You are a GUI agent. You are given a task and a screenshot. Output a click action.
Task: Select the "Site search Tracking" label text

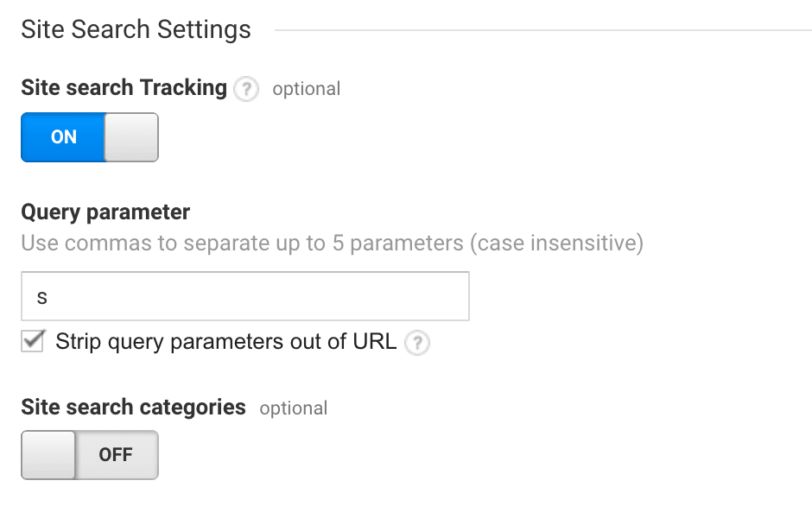click(124, 88)
